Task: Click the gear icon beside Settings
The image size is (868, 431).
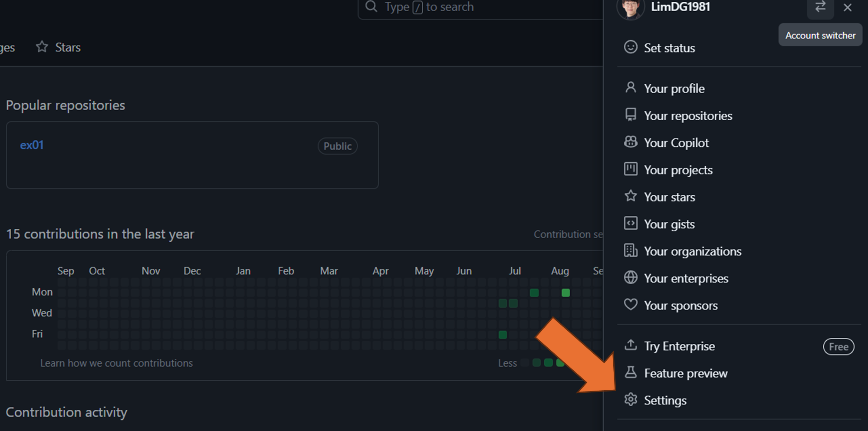Action: 631,399
